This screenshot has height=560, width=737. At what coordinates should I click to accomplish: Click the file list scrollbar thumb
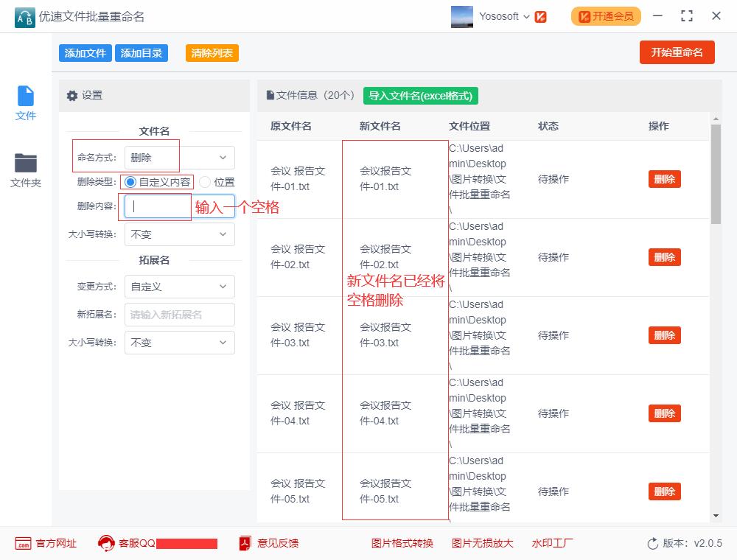pyautogui.click(x=716, y=174)
